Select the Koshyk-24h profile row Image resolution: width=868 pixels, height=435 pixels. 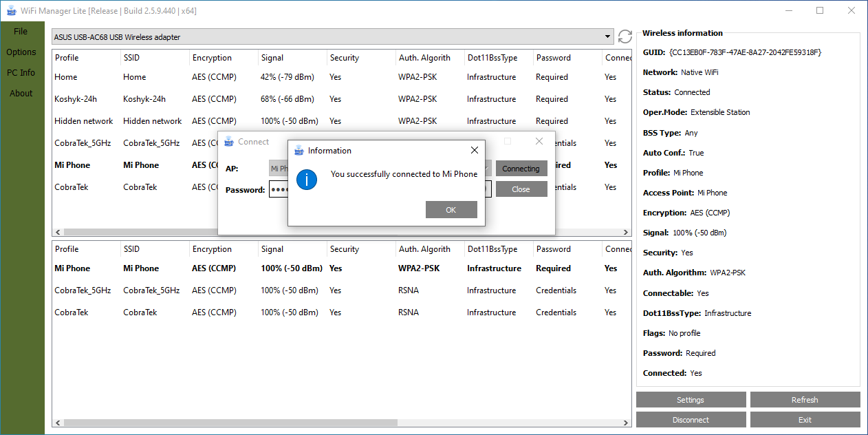(x=342, y=99)
